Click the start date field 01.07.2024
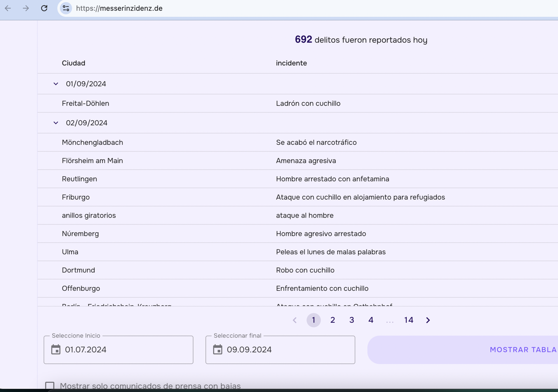The width and height of the screenshot is (558, 392). (x=119, y=350)
